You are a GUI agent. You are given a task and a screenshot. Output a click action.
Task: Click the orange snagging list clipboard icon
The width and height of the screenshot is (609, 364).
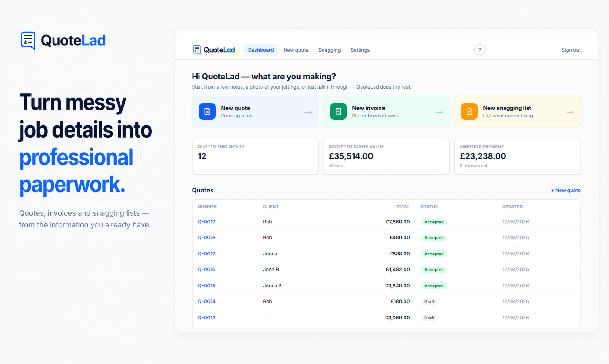click(469, 111)
